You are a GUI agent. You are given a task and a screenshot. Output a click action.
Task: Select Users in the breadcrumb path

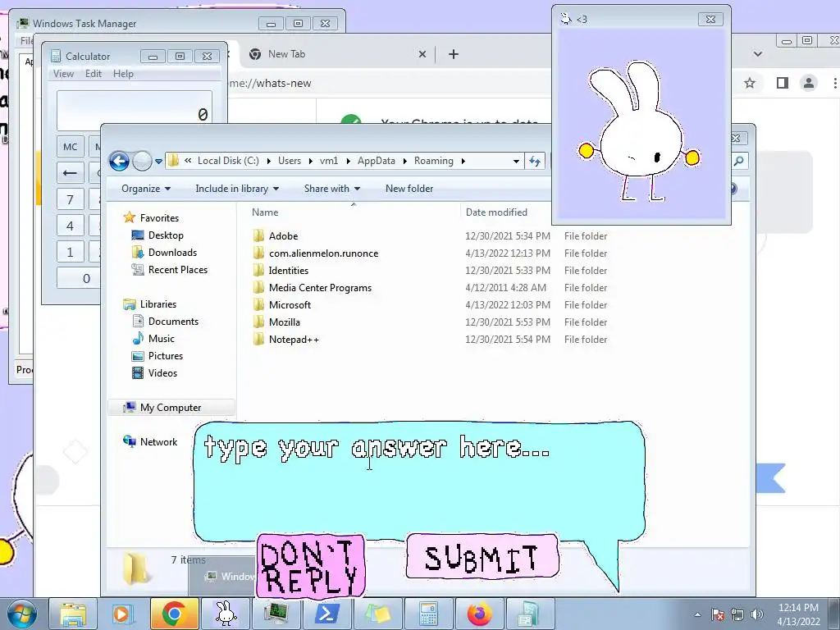pos(290,161)
